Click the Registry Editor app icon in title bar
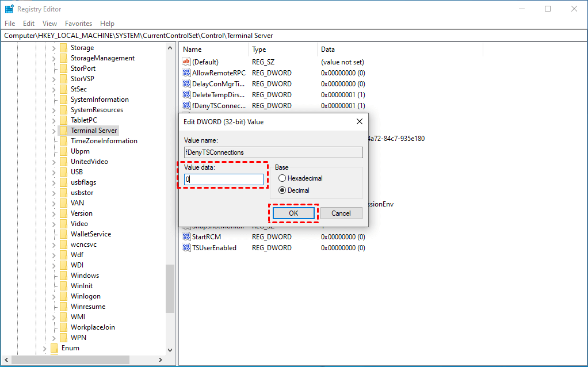The width and height of the screenshot is (588, 367). [9, 9]
